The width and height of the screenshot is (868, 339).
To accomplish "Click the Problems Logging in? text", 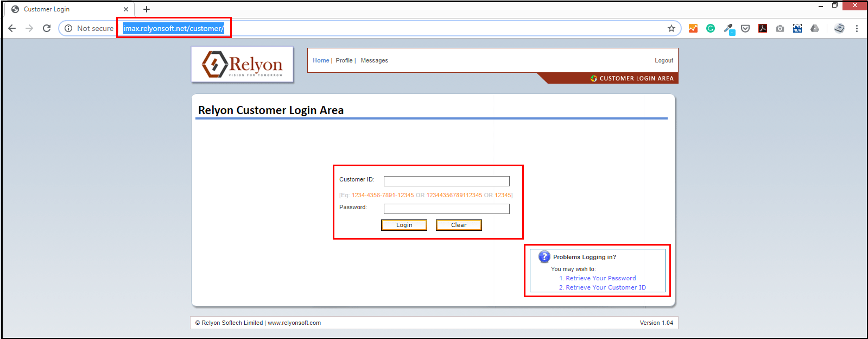I will [585, 257].
